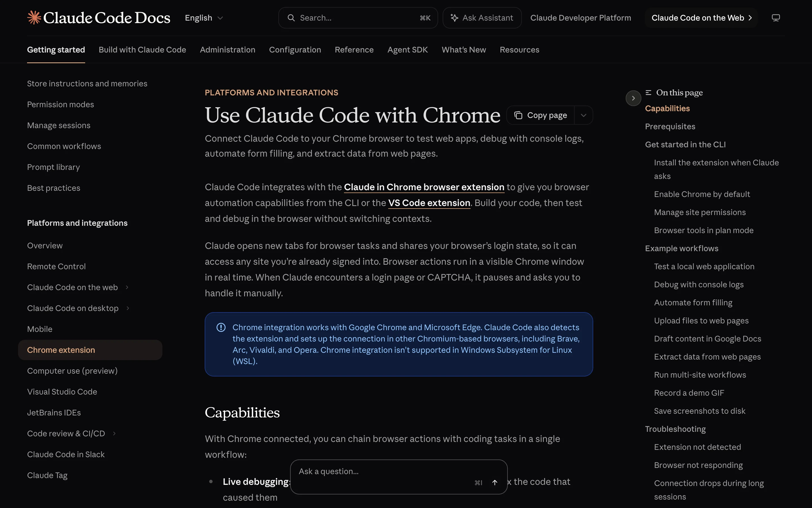Follow the VS Code extension link
The width and height of the screenshot is (812, 508).
[429, 203]
